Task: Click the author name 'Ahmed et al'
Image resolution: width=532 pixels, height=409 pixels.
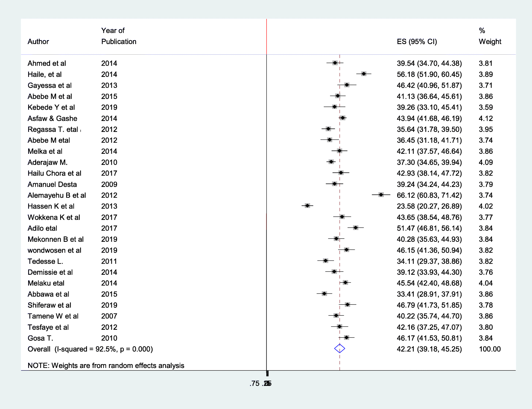Action: 47,63
